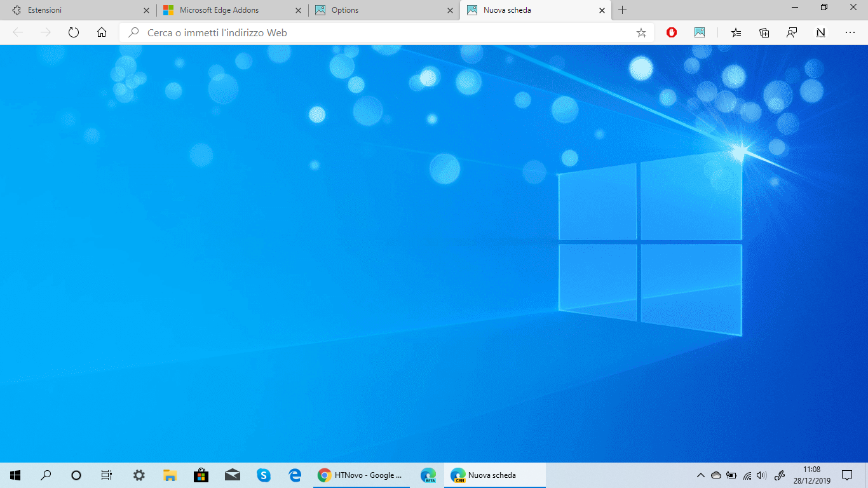Click the address bar search field
This screenshot has height=488, width=868.
[386, 32]
